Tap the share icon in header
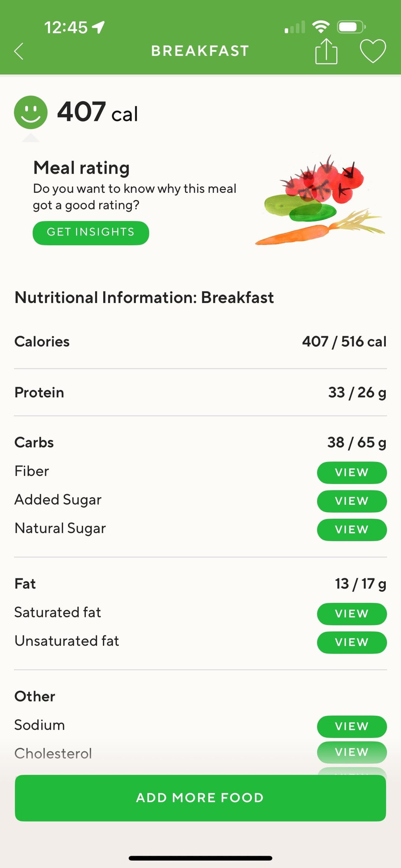 pyautogui.click(x=326, y=52)
